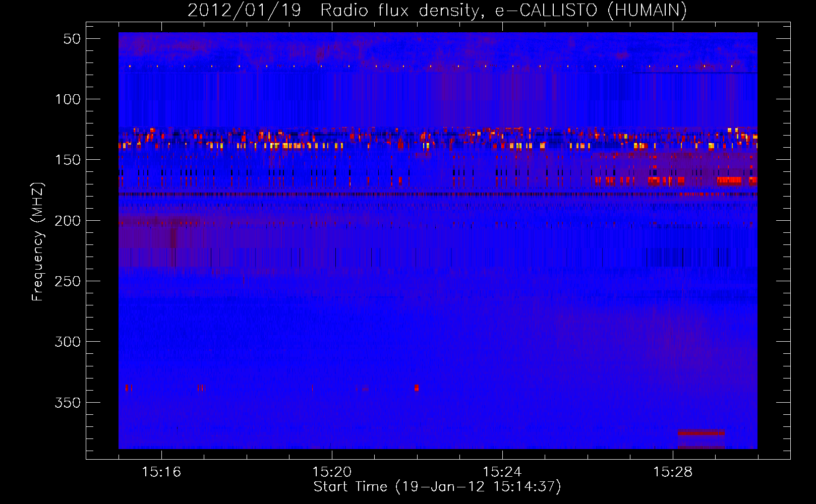This screenshot has height=504, width=816.
Task: Click the 150 frequency tick label
Action: [68, 160]
